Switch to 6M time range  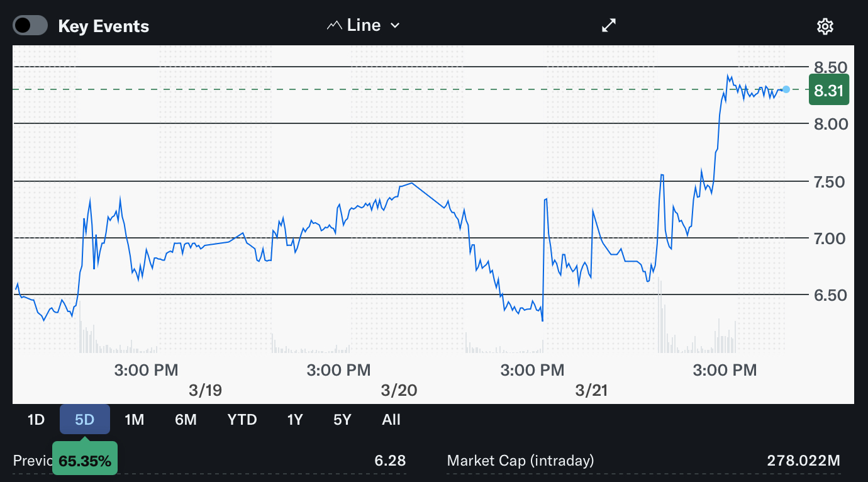click(x=186, y=420)
